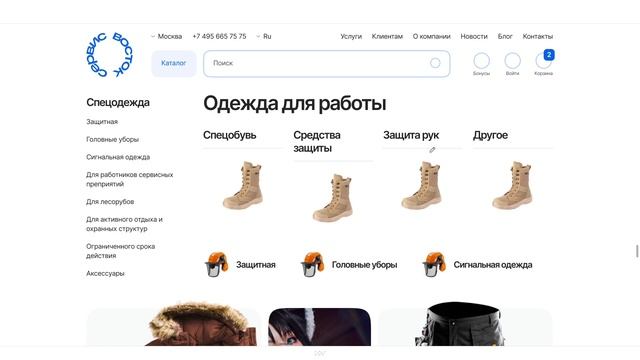The image size is (640, 360).
Task: Select Головные уборы in the sidebar
Action: (113, 139)
